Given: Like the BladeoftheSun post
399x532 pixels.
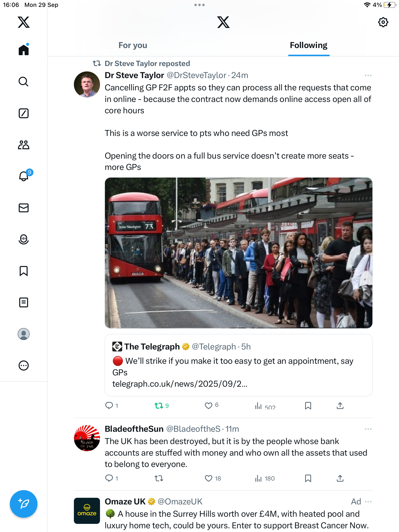Looking at the screenshot, I should (x=209, y=478).
